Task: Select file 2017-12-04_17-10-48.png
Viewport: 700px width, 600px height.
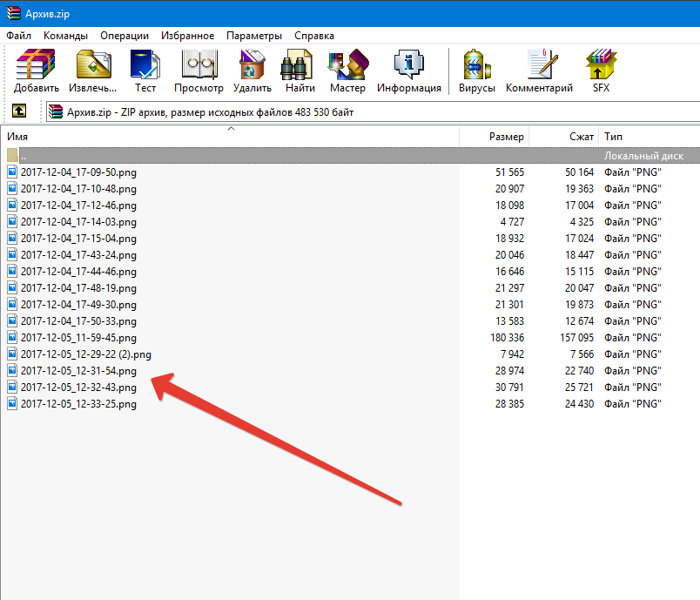Action: point(78,189)
